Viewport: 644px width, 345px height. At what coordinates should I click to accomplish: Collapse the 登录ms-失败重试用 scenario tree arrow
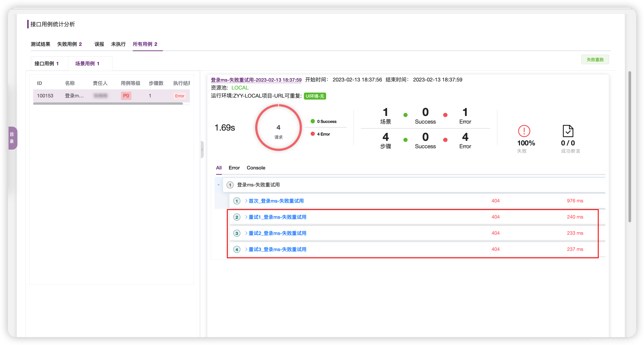point(219,185)
